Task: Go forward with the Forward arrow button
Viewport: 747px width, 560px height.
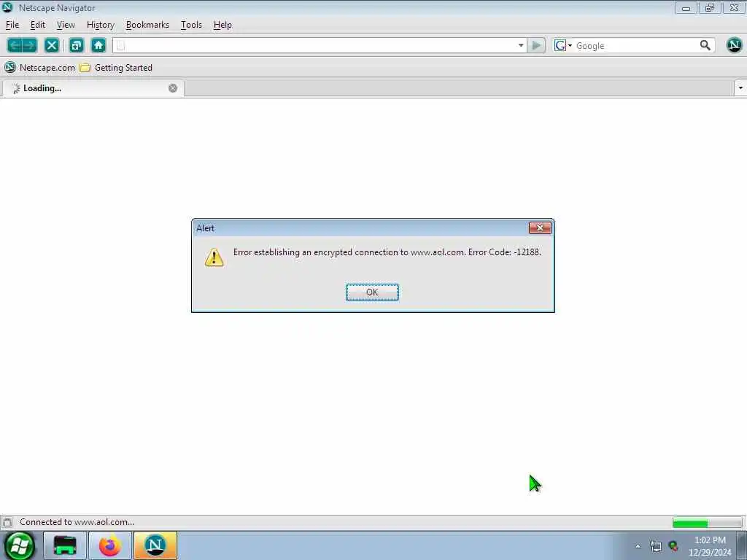Action: pos(29,45)
